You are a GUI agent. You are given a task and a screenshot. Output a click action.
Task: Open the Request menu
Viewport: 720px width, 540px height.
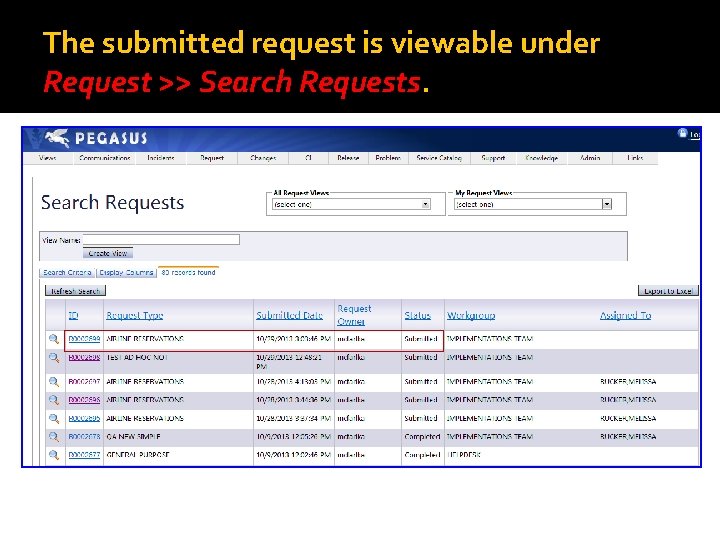(212, 158)
